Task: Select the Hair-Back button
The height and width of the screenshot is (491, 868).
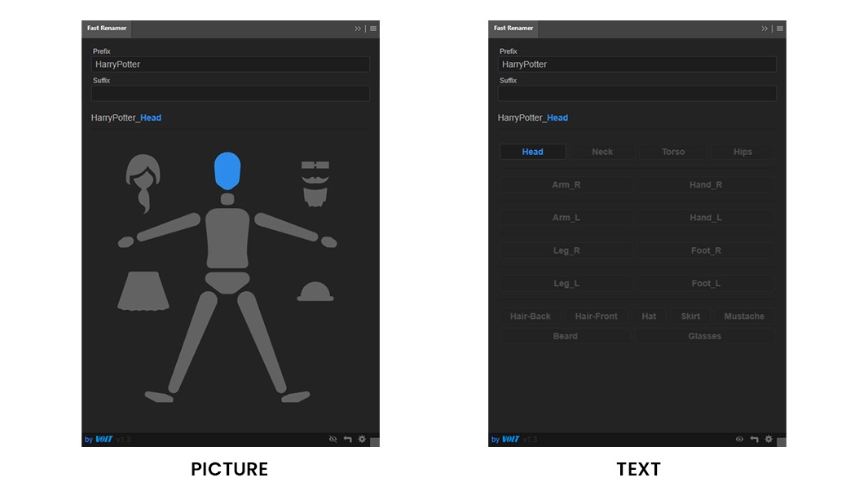Action: pyautogui.click(x=531, y=316)
